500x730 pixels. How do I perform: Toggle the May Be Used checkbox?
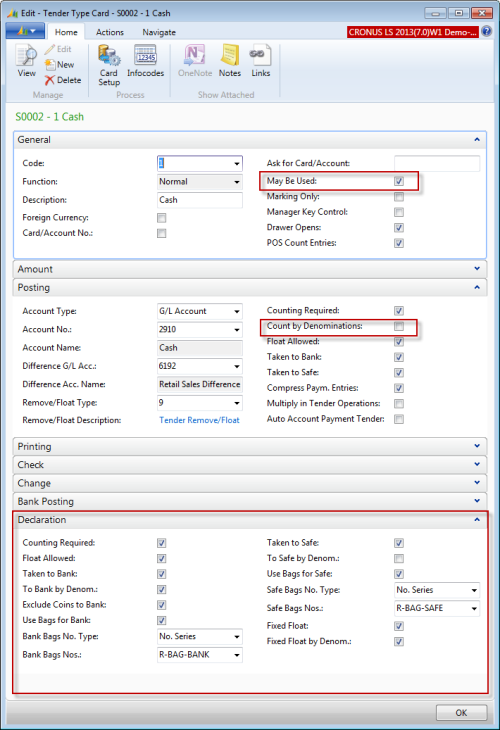coord(399,181)
